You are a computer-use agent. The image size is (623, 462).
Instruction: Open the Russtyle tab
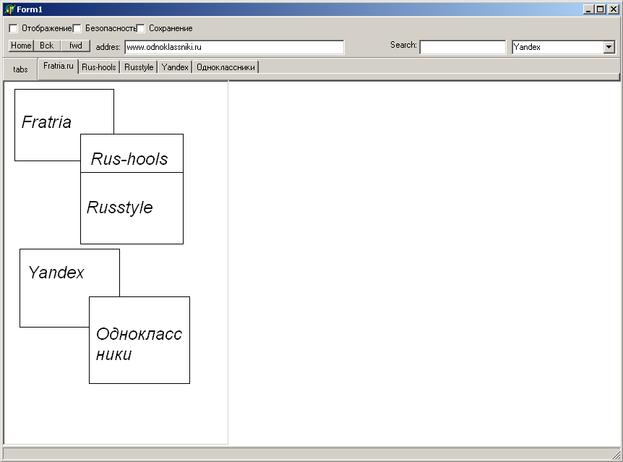coord(139,67)
